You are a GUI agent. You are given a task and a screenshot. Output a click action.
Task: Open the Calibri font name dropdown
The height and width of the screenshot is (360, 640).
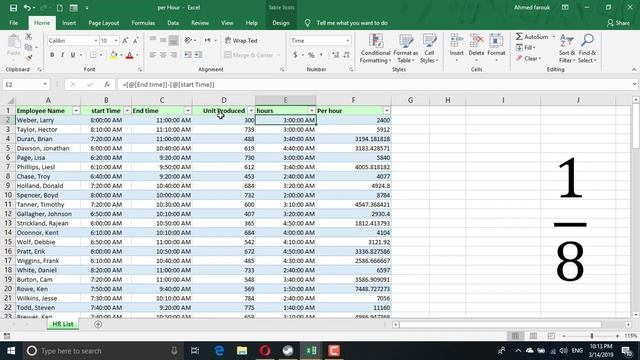(96, 40)
